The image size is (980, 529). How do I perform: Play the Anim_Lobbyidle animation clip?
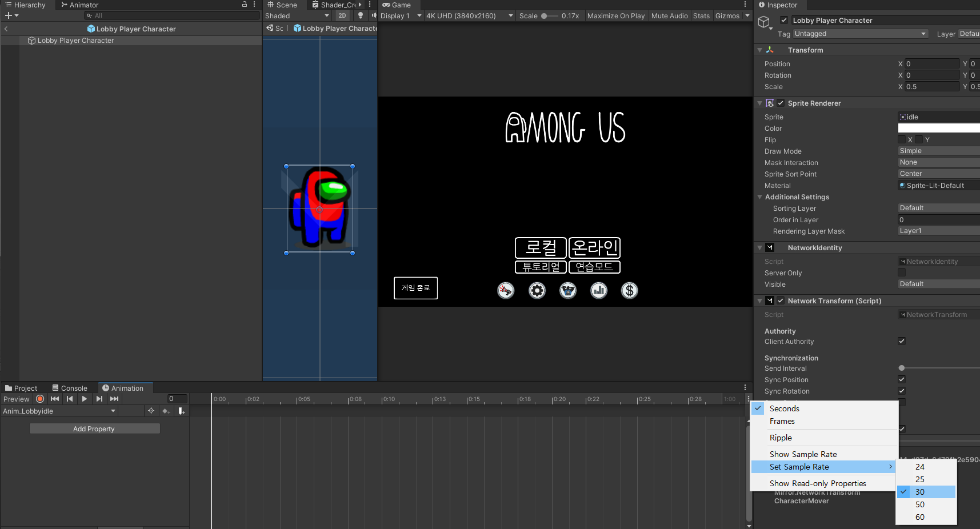85,399
